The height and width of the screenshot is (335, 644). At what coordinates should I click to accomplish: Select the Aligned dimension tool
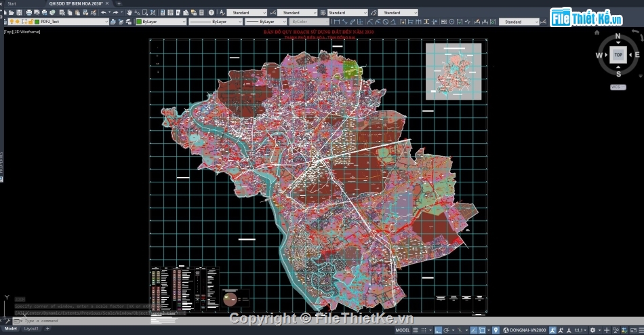[x=344, y=22]
